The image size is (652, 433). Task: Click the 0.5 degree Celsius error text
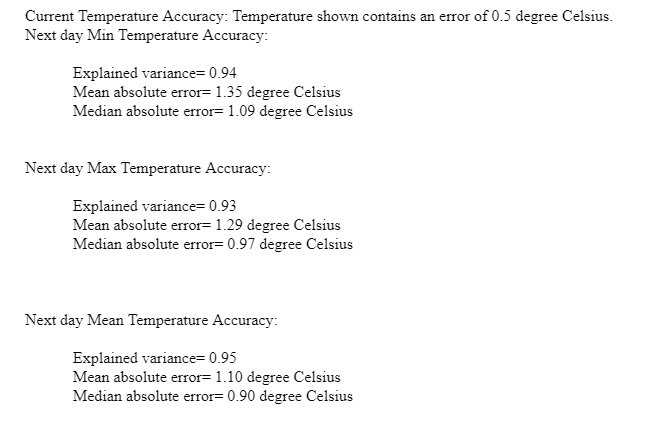(x=552, y=17)
